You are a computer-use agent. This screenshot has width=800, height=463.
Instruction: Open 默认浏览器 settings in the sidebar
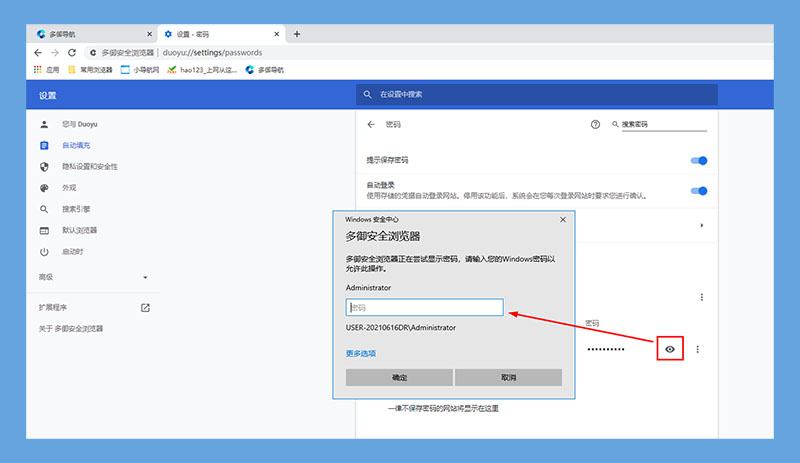click(80, 230)
